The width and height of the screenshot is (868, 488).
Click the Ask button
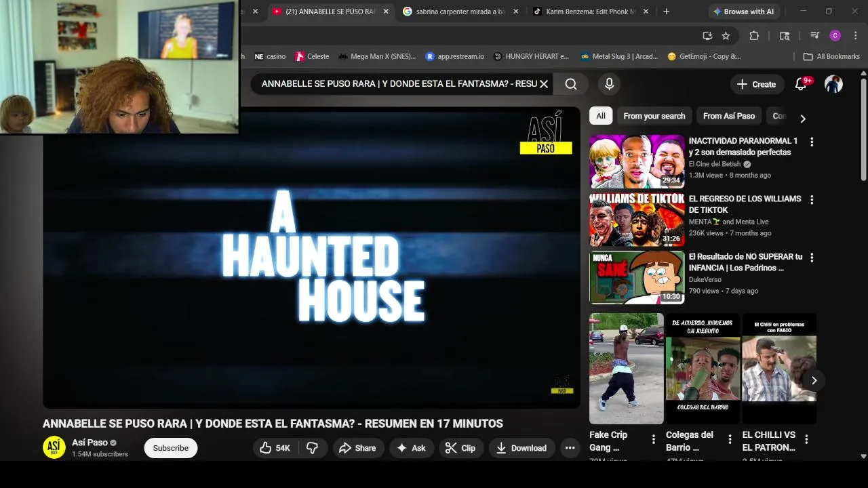[411, 448]
